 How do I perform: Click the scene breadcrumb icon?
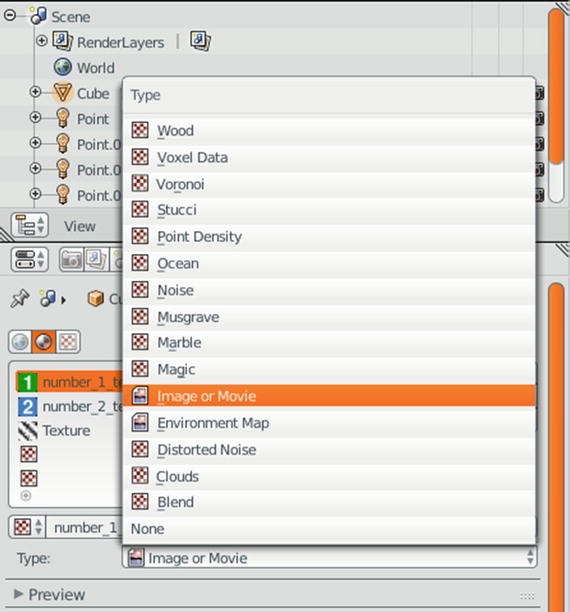click(48, 298)
